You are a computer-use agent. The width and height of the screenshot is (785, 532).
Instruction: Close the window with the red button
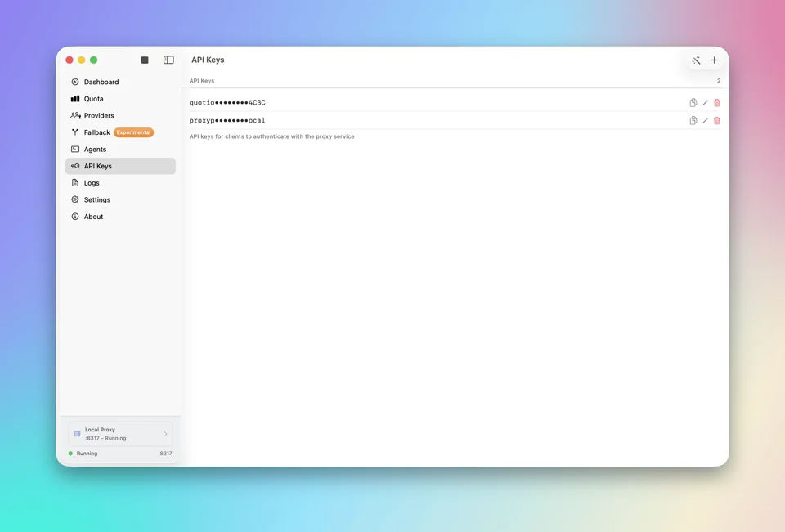click(x=70, y=60)
